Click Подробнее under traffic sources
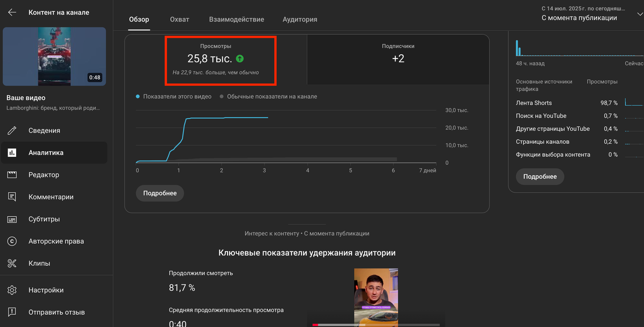The height and width of the screenshot is (327, 644). click(x=540, y=176)
